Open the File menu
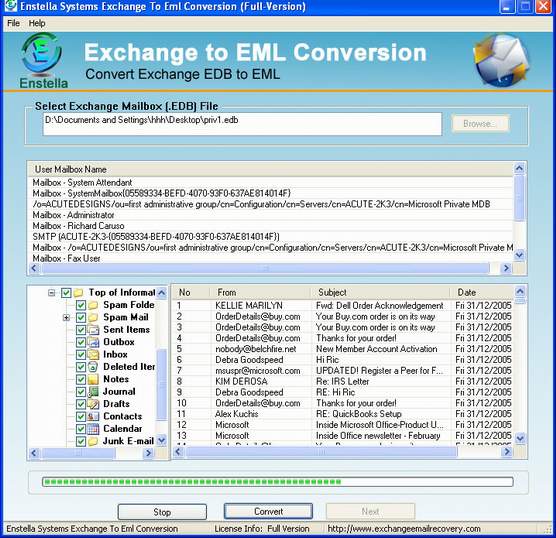The image size is (556, 538). coord(13,23)
